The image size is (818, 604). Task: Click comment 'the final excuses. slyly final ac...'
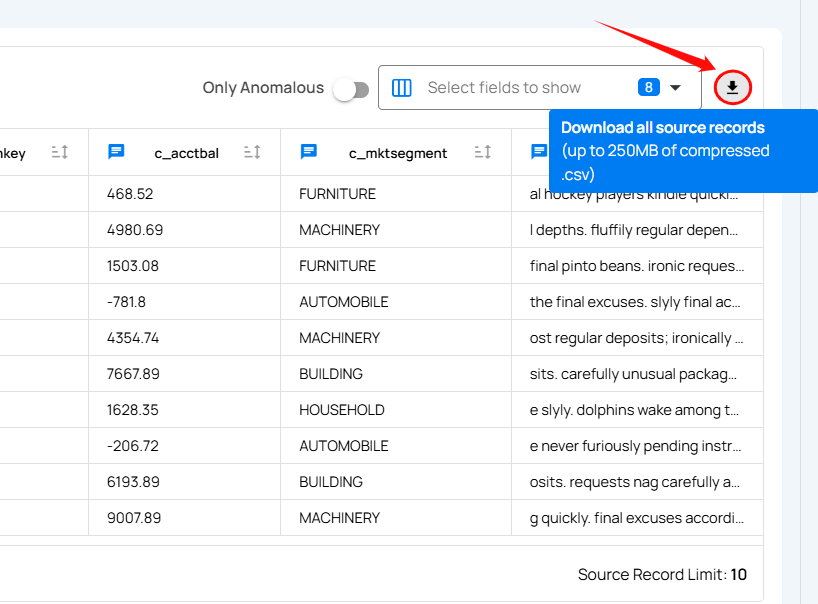pyautogui.click(x=635, y=302)
